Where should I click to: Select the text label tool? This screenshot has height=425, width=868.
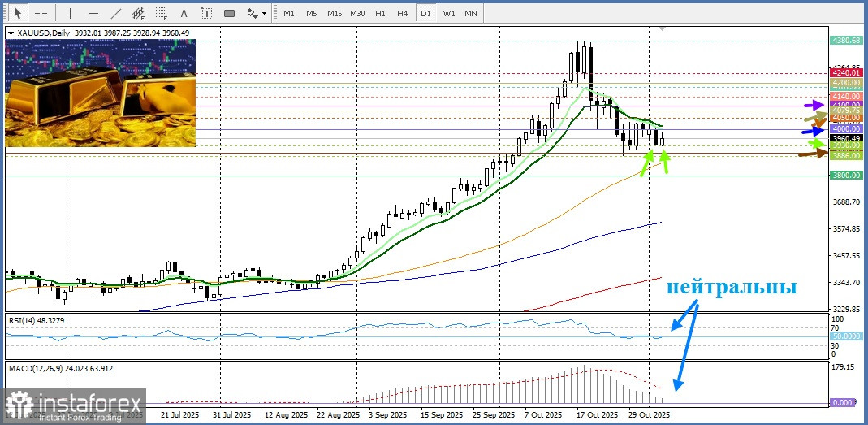click(x=206, y=13)
